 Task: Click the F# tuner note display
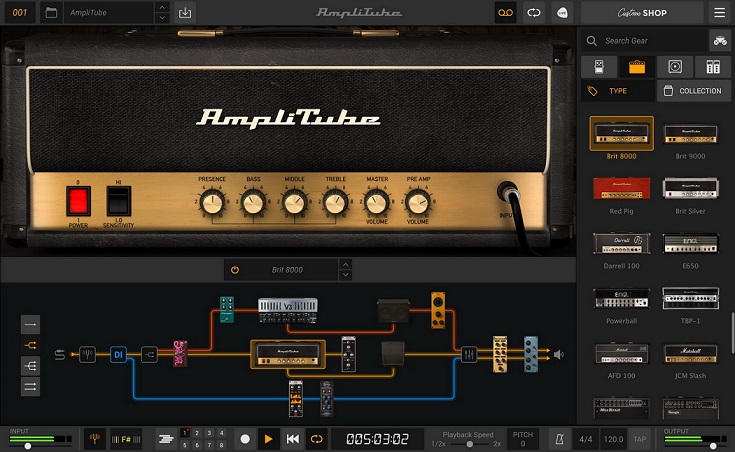coord(126,439)
